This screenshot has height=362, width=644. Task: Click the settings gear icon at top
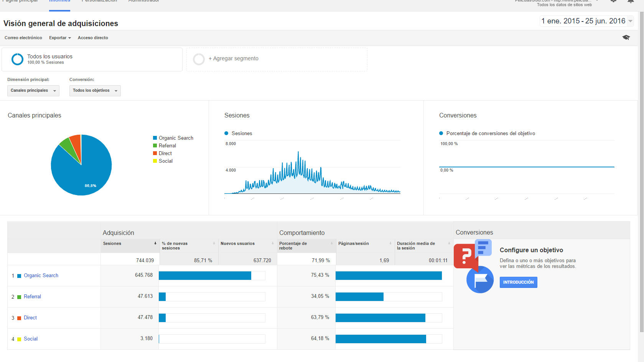[613, 1]
